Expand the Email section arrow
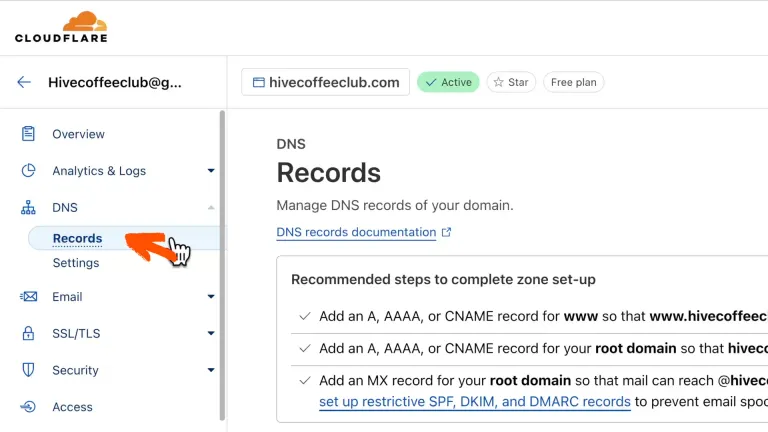Viewport: 768px width, 432px height. (x=211, y=297)
